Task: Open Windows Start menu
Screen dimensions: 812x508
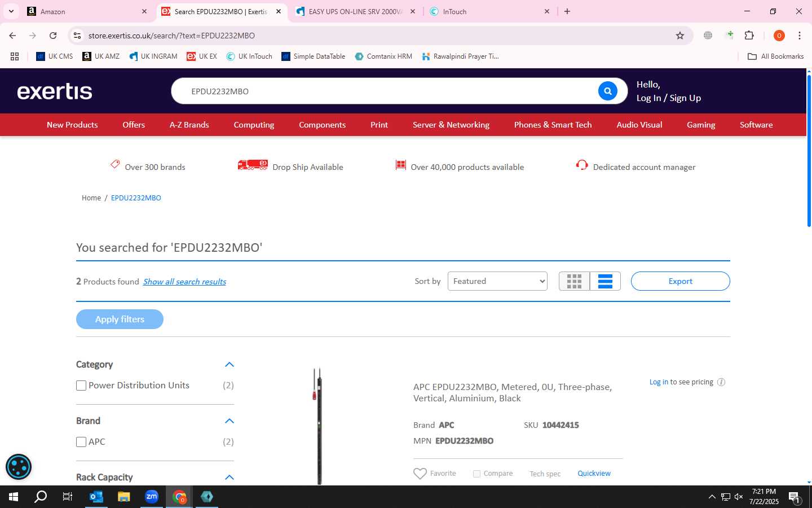Action: (x=14, y=497)
